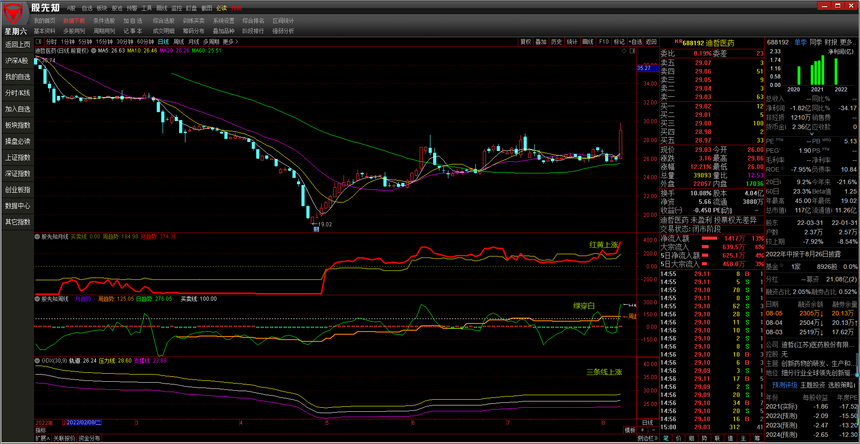The width and height of the screenshot is (860, 444).
Task: Open the 监控 menu
Action: [x=177, y=9]
